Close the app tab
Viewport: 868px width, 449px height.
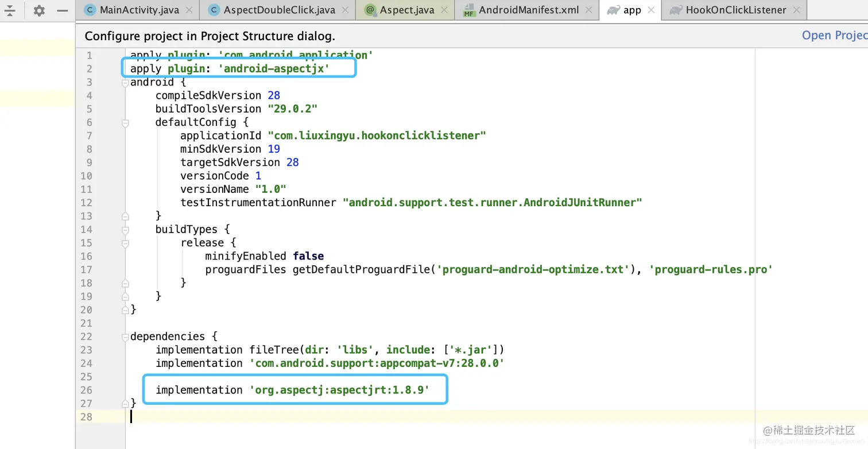[x=651, y=10]
